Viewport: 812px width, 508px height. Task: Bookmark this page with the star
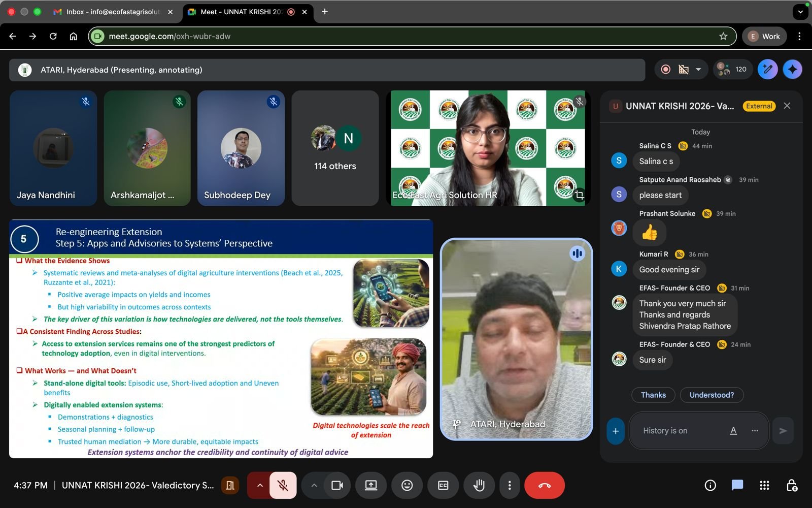[723, 36]
